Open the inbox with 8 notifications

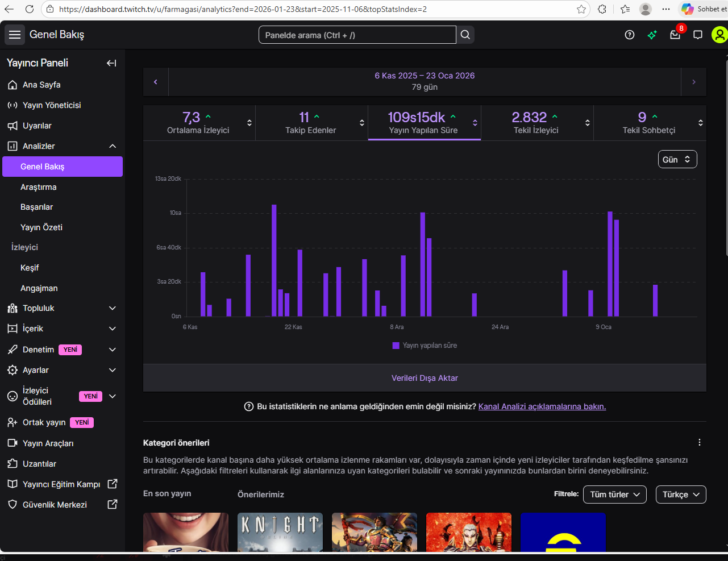click(x=675, y=35)
